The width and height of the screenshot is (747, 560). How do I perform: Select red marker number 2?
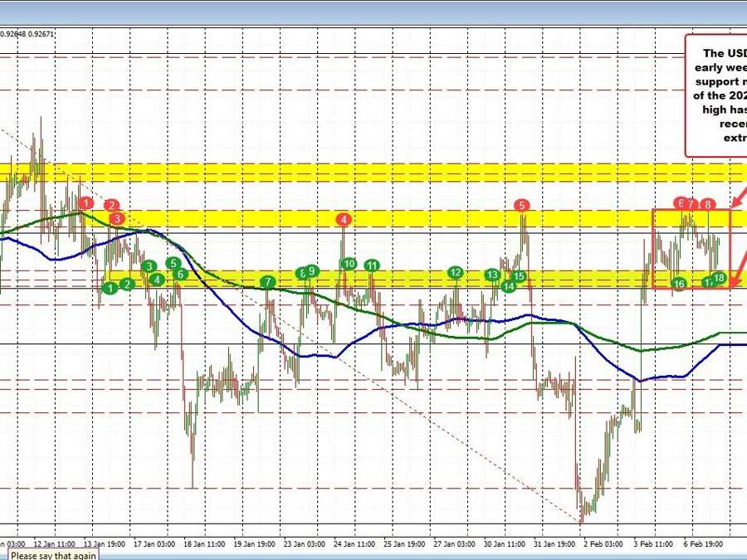point(112,205)
